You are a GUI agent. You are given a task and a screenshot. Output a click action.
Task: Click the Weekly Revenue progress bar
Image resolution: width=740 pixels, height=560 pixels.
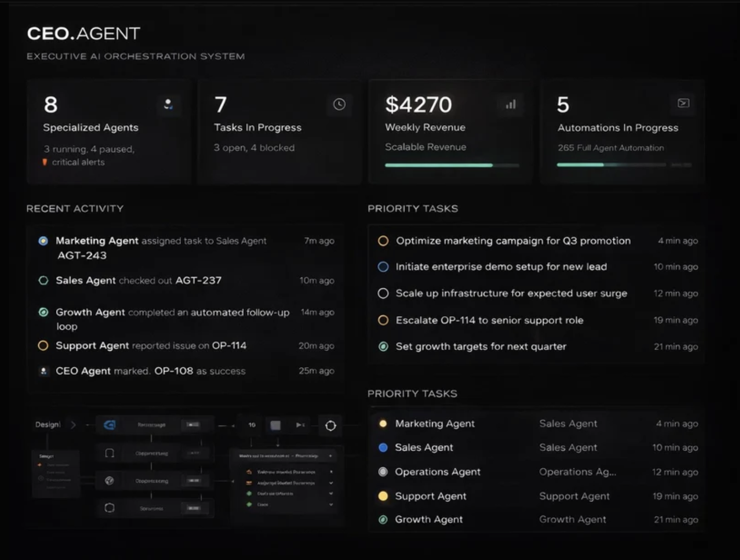pos(452,165)
